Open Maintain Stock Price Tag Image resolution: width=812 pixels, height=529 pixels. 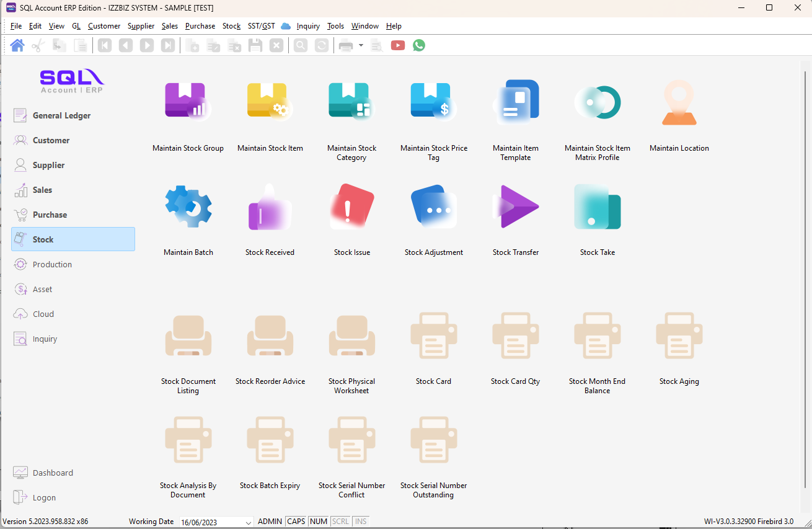(434, 100)
